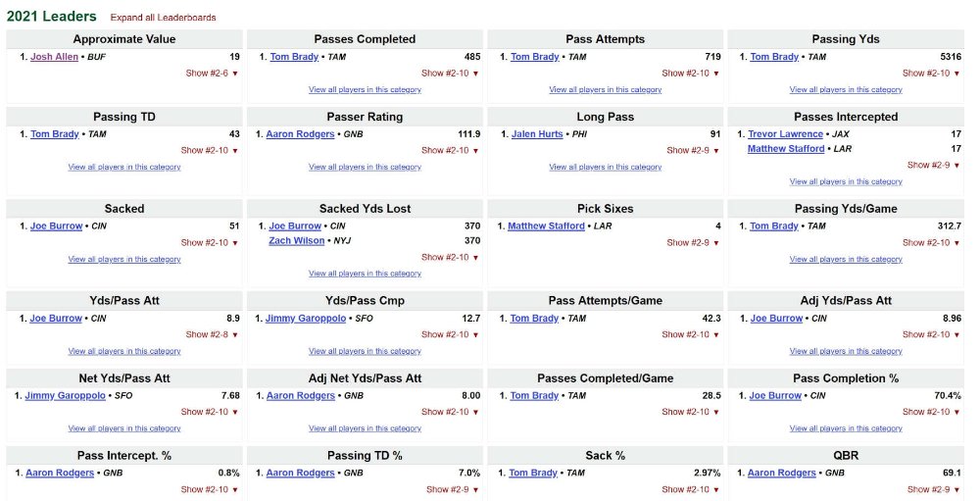
Task: Click Trevor Lawrence in Passes Intercepted
Action: click(x=785, y=134)
